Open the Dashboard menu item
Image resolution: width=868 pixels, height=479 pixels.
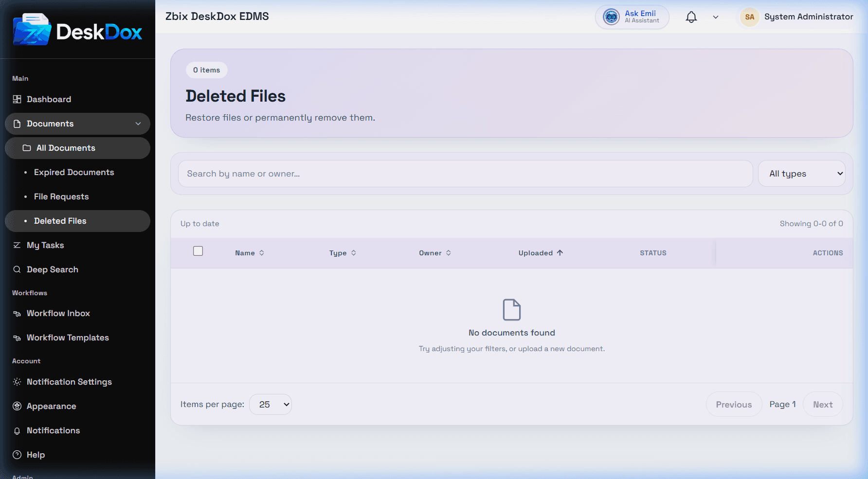[78, 99]
